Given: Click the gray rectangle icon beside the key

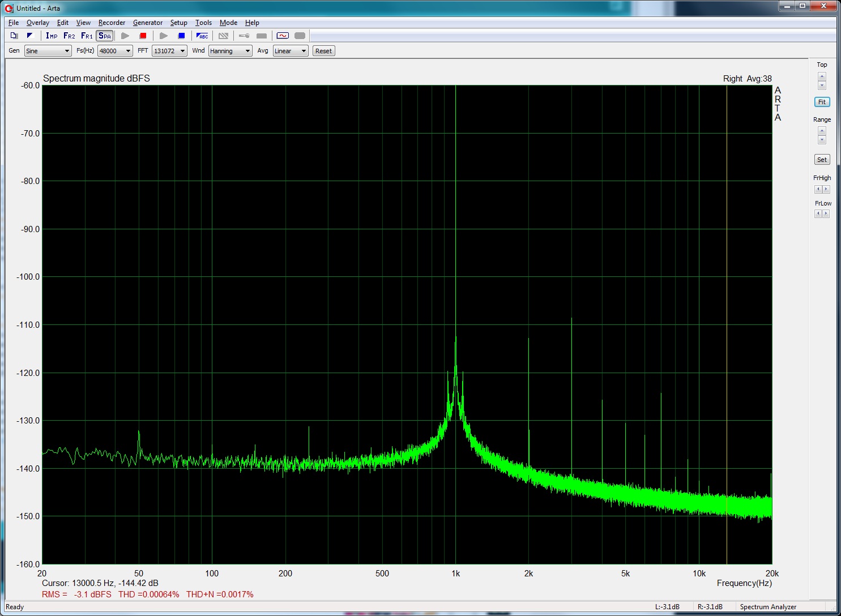Looking at the screenshot, I should coord(262,36).
